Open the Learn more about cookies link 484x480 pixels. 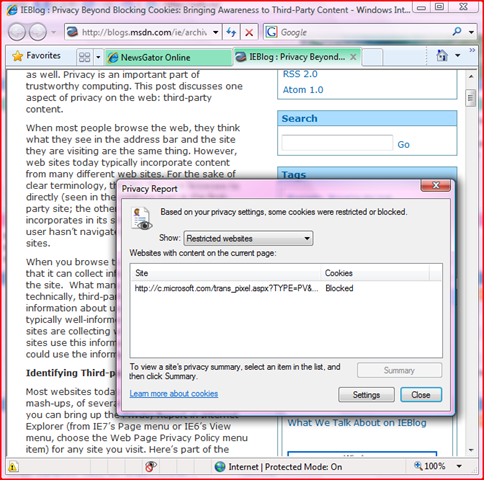click(x=174, y=394)
